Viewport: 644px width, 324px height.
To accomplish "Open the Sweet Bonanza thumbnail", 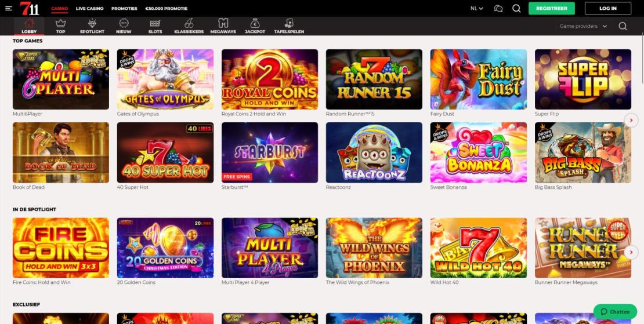I will point(479,152).
